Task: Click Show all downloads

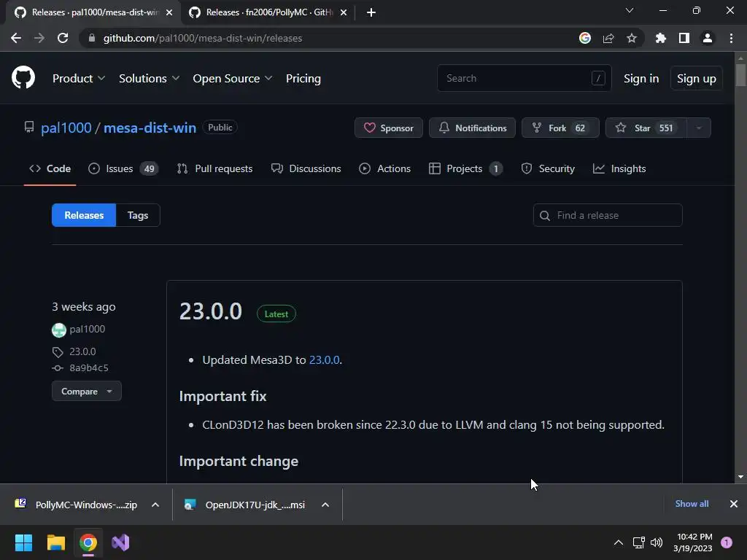Action: pyautogui.click(x=692, y=504)
